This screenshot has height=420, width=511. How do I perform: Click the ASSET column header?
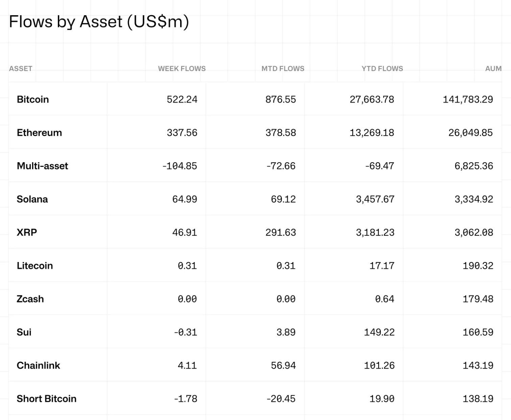click(21, 69)
